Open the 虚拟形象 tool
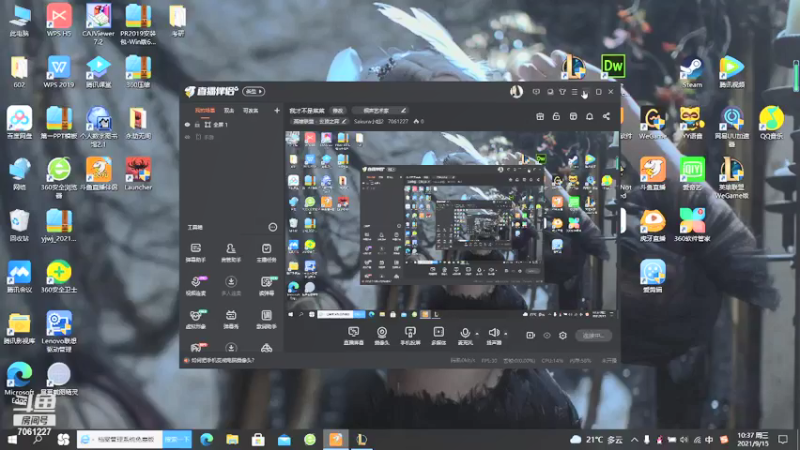Viewport: 800px width, 450px height. coord(195,319)
